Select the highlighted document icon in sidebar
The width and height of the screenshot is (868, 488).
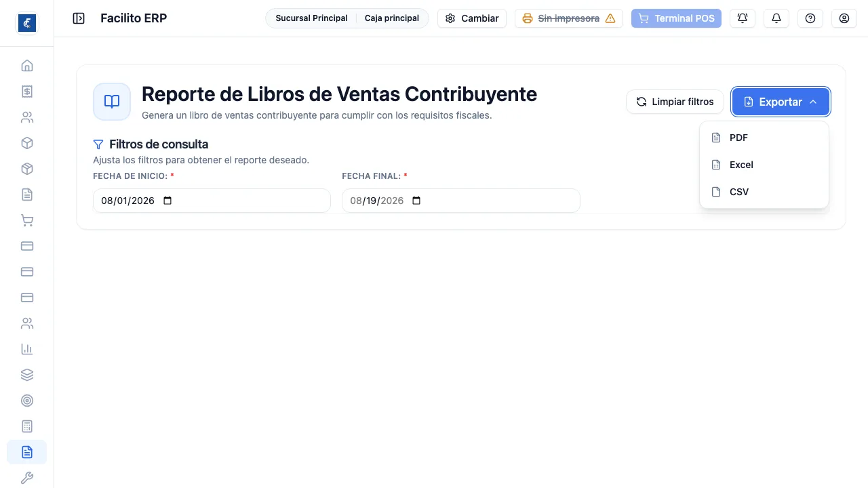click(27, 452)
